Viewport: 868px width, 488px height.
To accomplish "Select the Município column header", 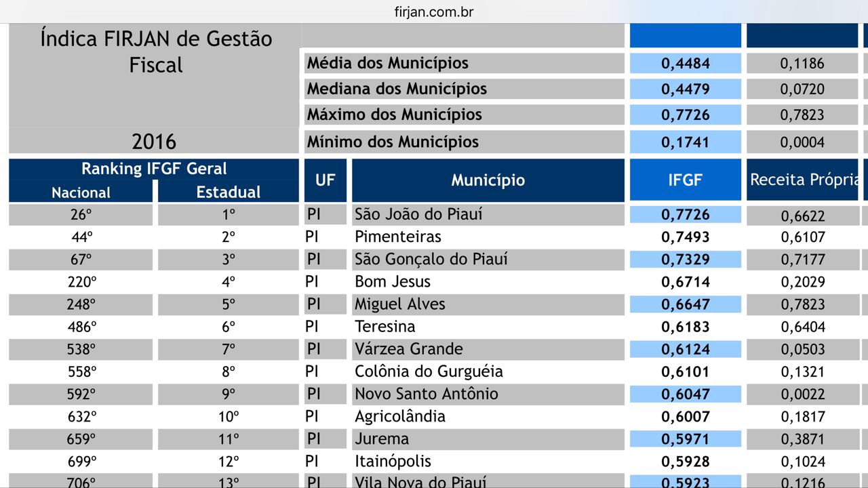I will (488, 180).
